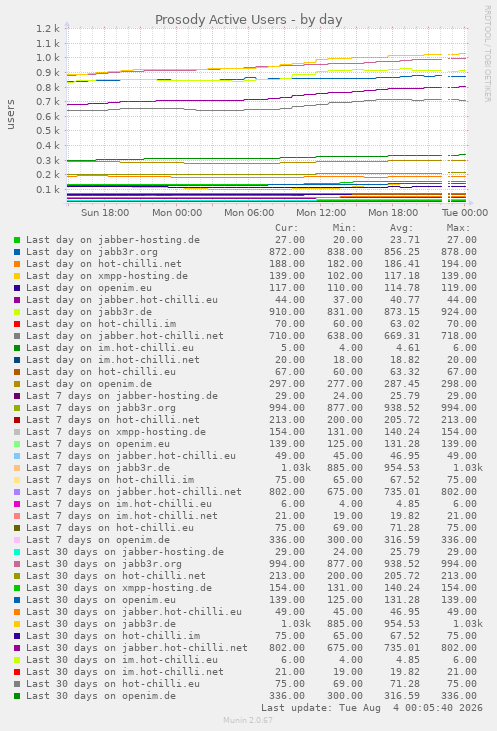The image size is (497, 731).
Task: Click the purple swatch for Last 30 days on jabber.hot-chilli.net
Action: coord(17,648)
